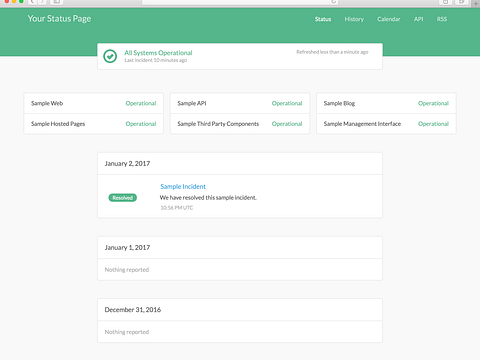
Task: Click the All Systems Operational heading
Action: (x=158, y=53)
